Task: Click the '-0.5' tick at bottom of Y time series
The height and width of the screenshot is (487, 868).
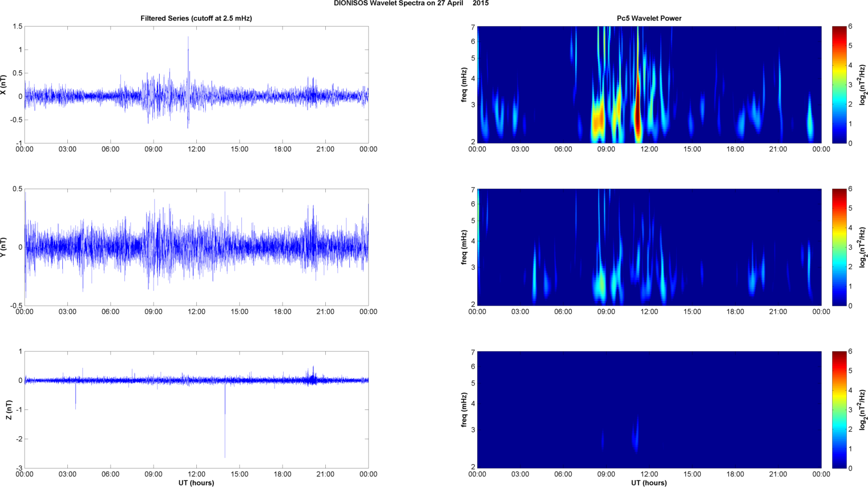Action: click(17, 306)
